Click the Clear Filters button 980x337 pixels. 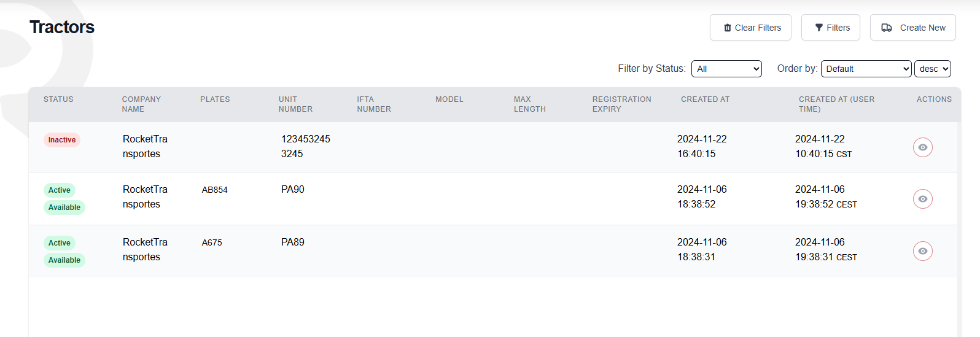tap(750, 28)
